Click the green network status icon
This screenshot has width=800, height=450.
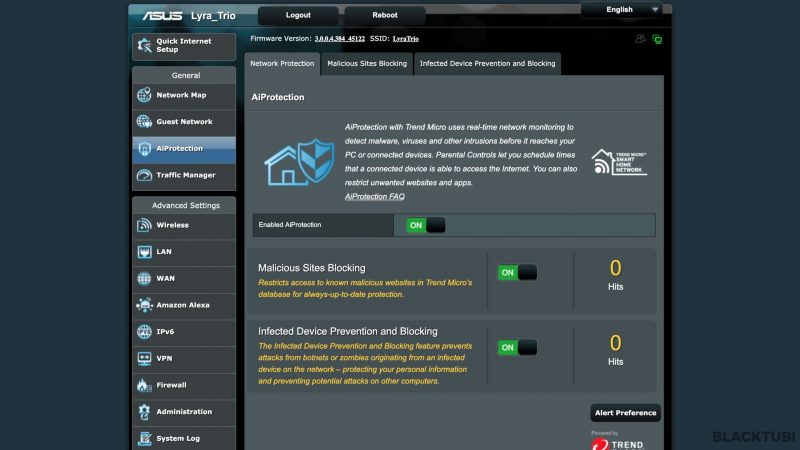coord(657,39)
